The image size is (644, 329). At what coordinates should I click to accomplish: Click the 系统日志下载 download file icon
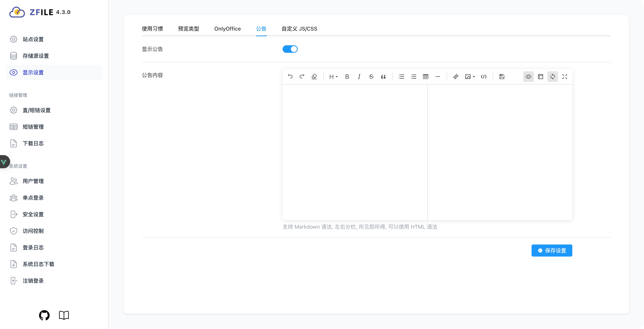(x=14, y=264)
